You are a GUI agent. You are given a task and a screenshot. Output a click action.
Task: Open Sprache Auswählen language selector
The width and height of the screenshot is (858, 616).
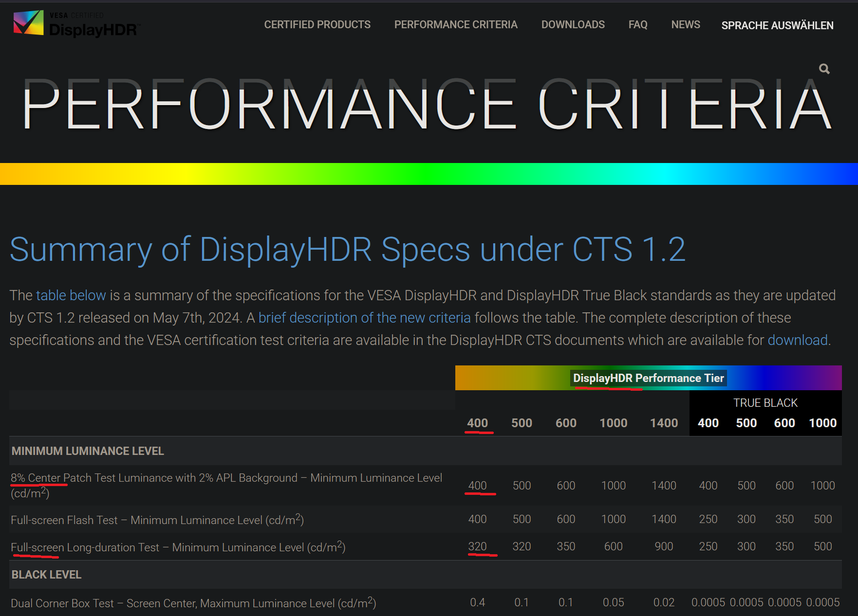(777, 25)
